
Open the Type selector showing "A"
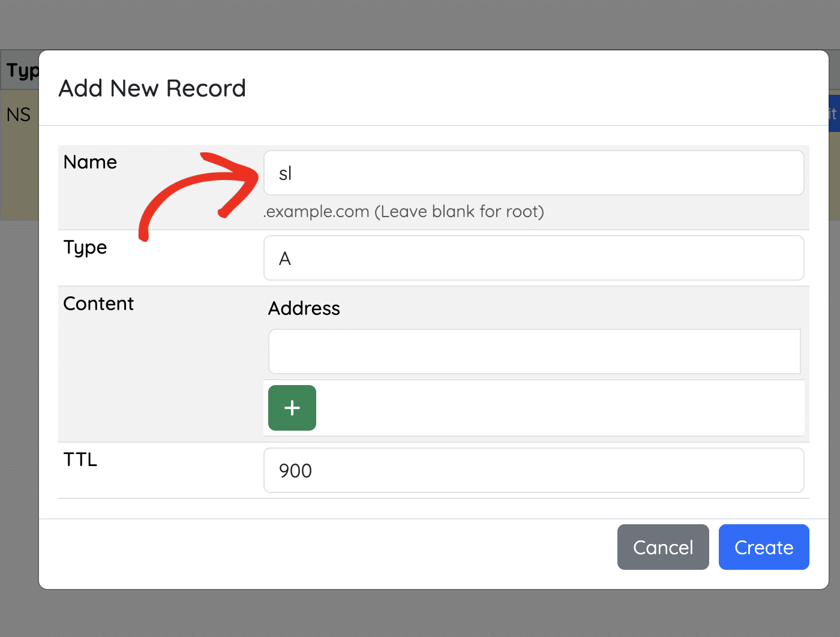(x=533, y=258)
